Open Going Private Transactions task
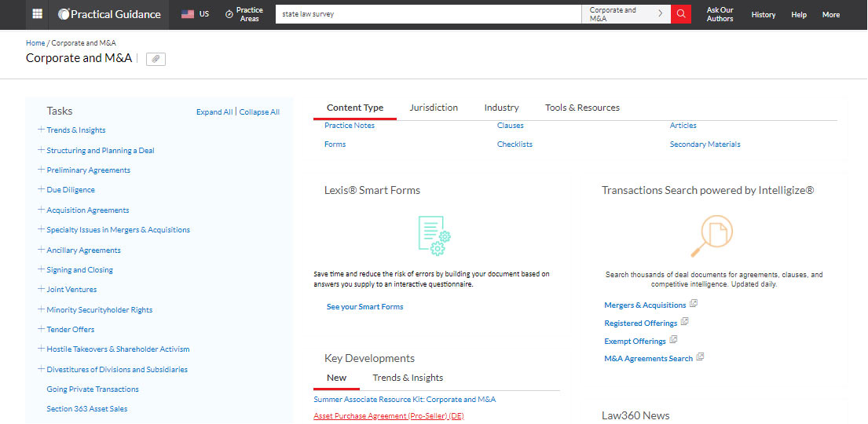Viewport: 868px width, 424px height. click(93, 389)
